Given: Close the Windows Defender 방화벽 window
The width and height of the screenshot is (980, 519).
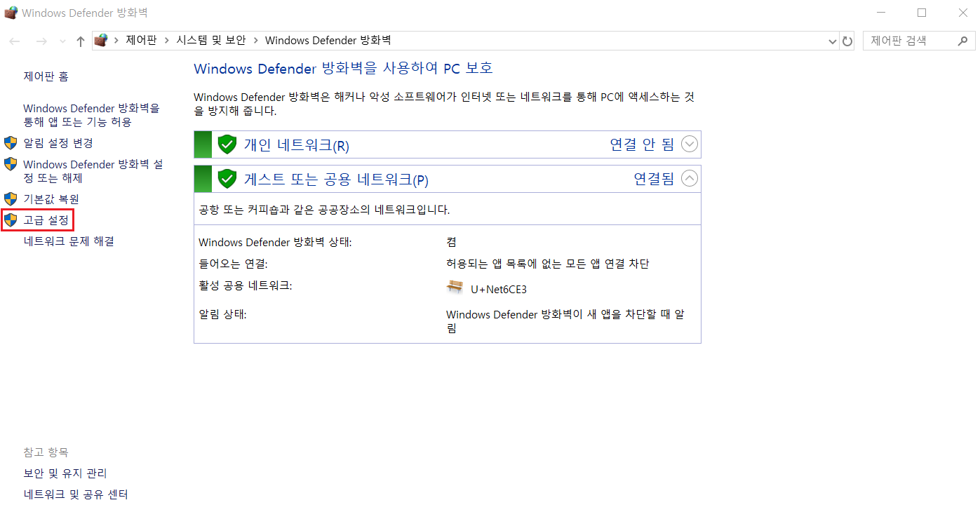Looking at the screenshot, I should 962,13.
